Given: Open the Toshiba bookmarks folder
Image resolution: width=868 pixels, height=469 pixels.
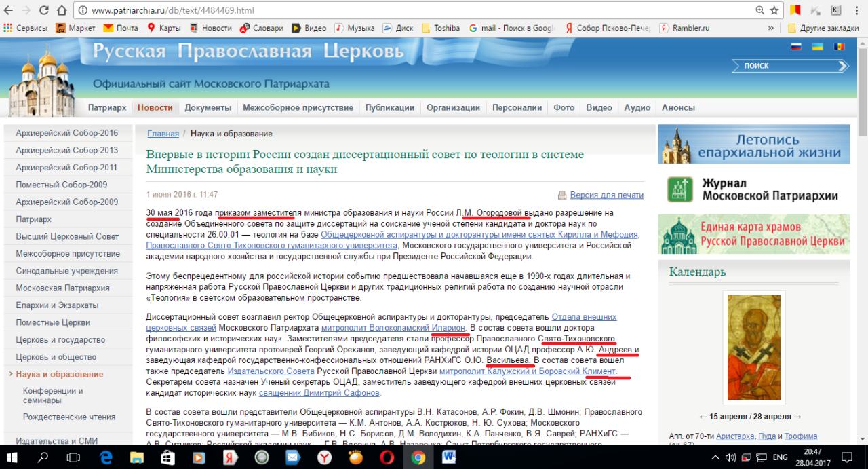Looking at the screenshot, I should pyautogui.click(x=441, y=28).
